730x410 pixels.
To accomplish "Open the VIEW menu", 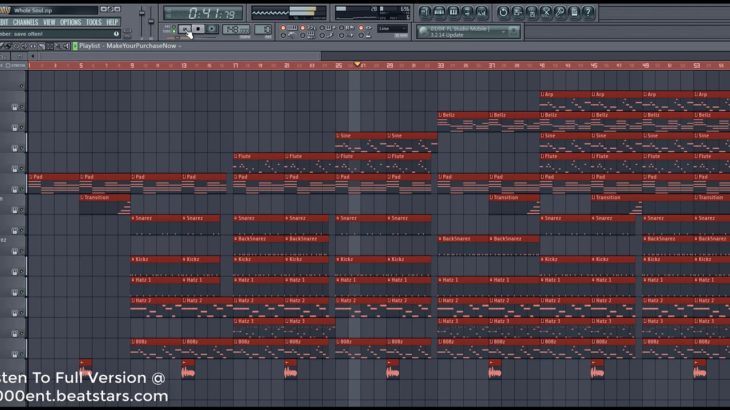I will (x=49, y=22).
